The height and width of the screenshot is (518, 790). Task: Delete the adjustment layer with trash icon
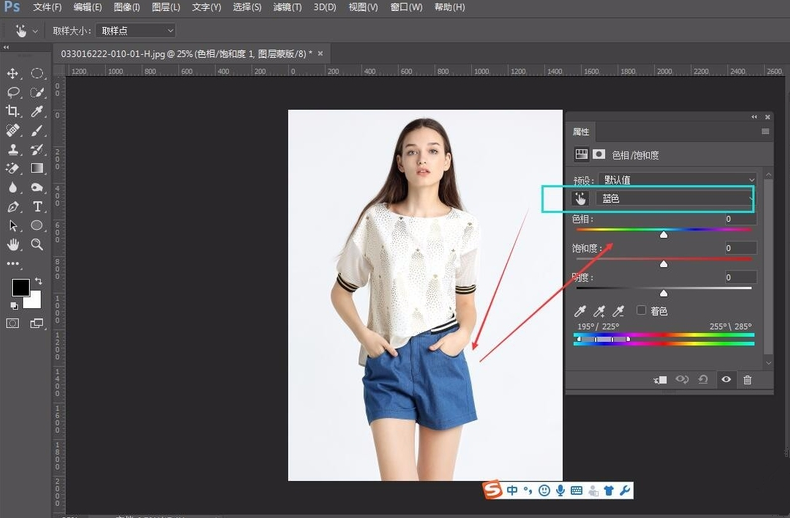pyautogui.click(x=747, y=380)
